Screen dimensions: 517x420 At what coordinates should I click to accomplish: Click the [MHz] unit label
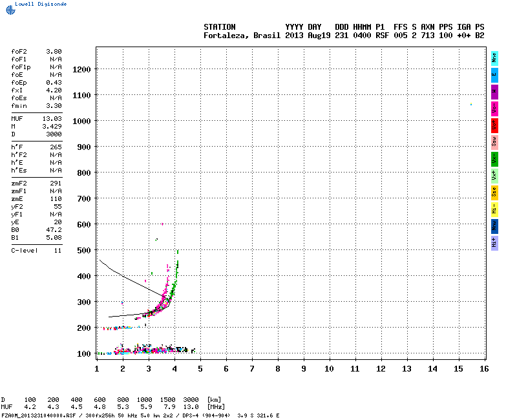point(216,407)
